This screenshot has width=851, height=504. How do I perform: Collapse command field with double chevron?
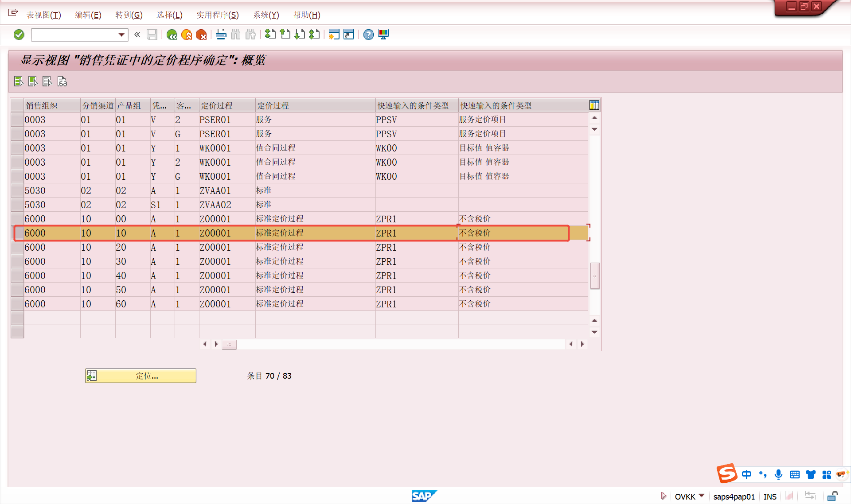pyautogui.click(x=137, y=35)
